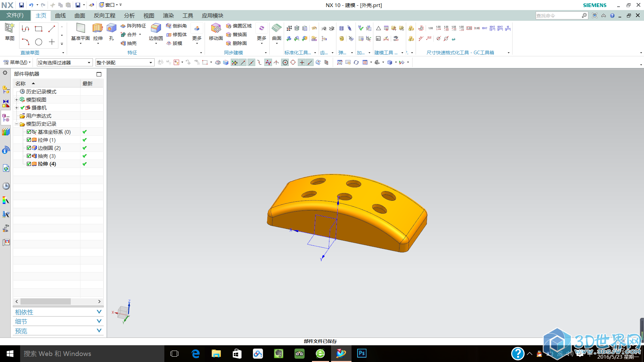The height and width of the screenshot is (362, 644).
Task: Click 更多 in the 特征 group
Action: click(x=197, y=34)
